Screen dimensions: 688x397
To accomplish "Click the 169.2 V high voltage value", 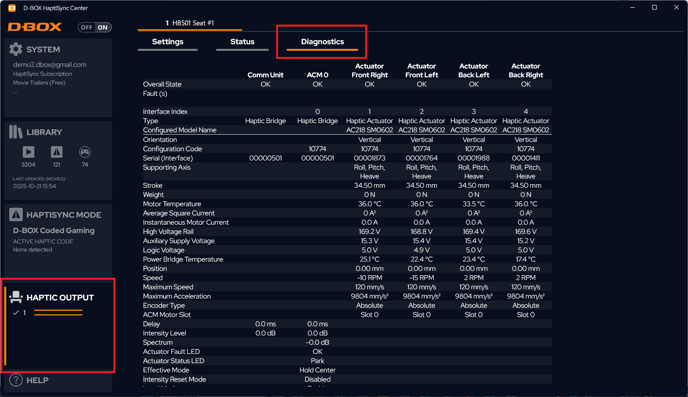I will [369, 232].
